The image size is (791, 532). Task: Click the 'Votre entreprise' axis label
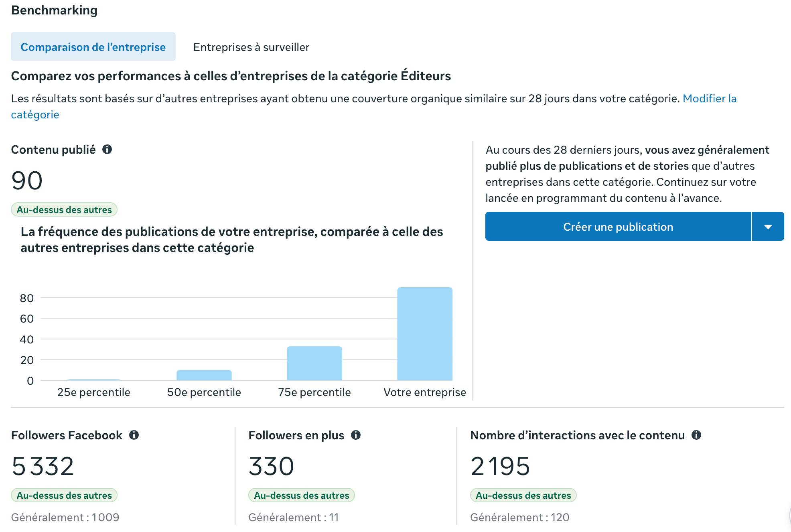(x=425, y=392)
